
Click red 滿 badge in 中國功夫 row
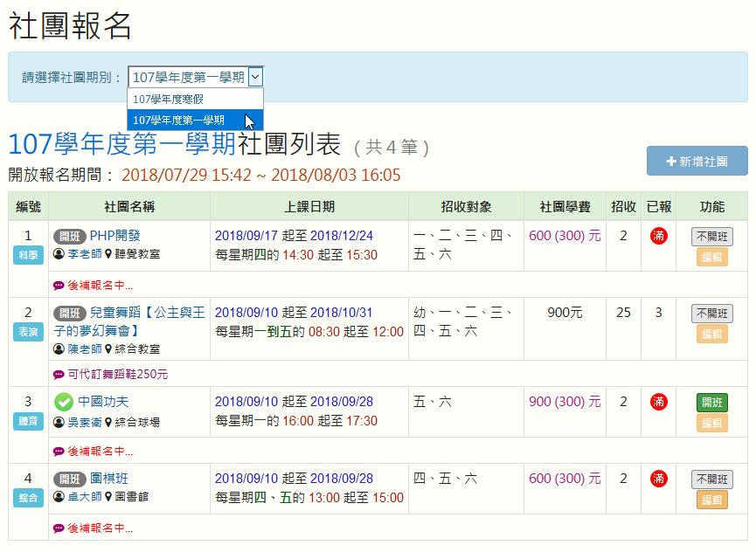pos(659,402)
